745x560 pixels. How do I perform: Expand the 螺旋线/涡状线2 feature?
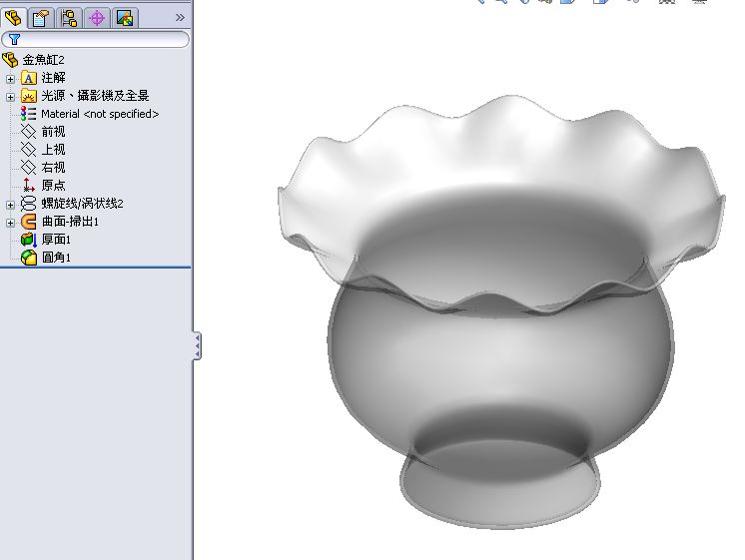coord(10,205)
